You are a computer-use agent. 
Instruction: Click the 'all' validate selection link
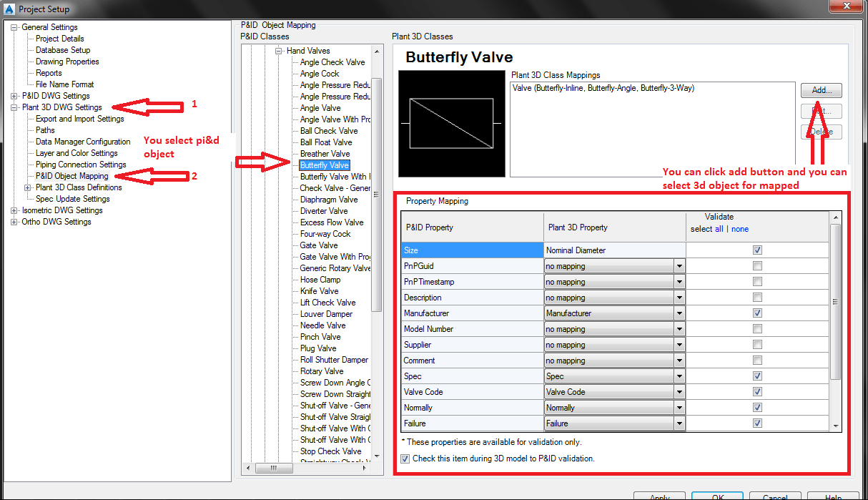(x=720, y=229)
